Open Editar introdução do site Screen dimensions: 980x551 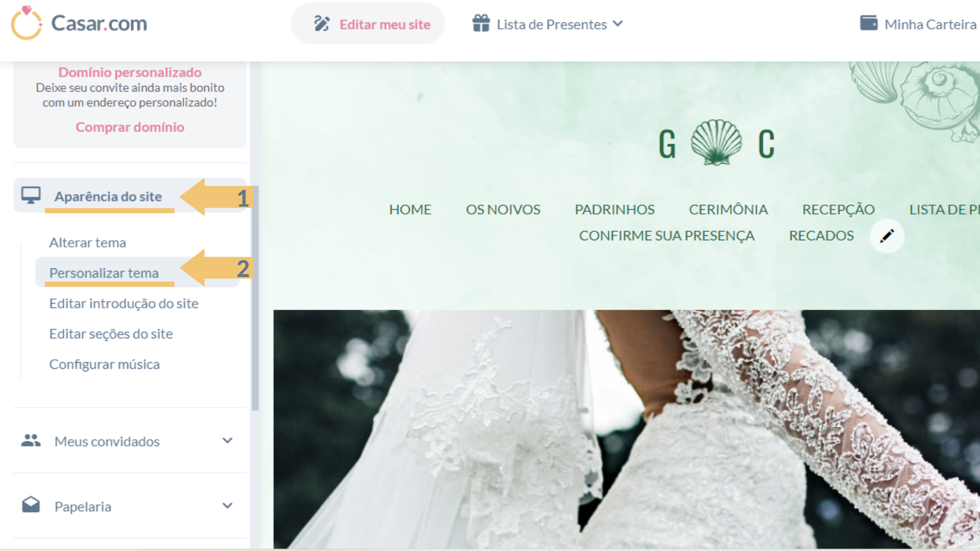(124, 304)
